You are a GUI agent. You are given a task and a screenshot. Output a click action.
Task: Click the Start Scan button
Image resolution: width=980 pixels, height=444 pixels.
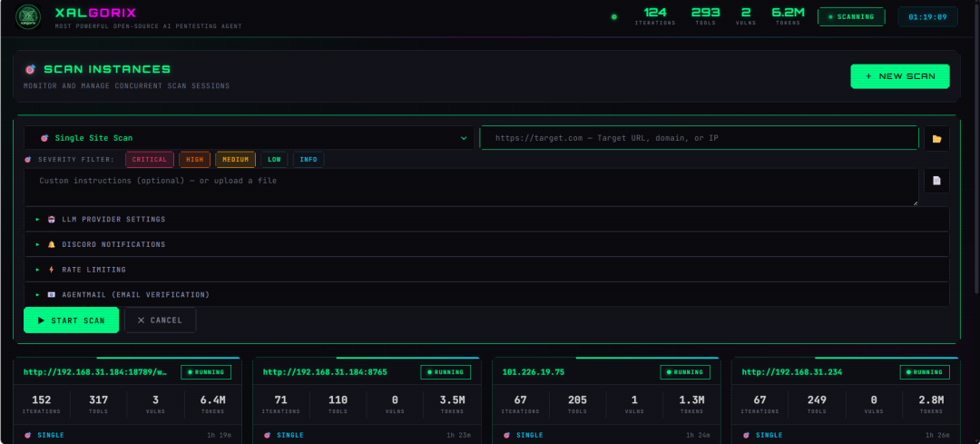(x=72, y=321)
